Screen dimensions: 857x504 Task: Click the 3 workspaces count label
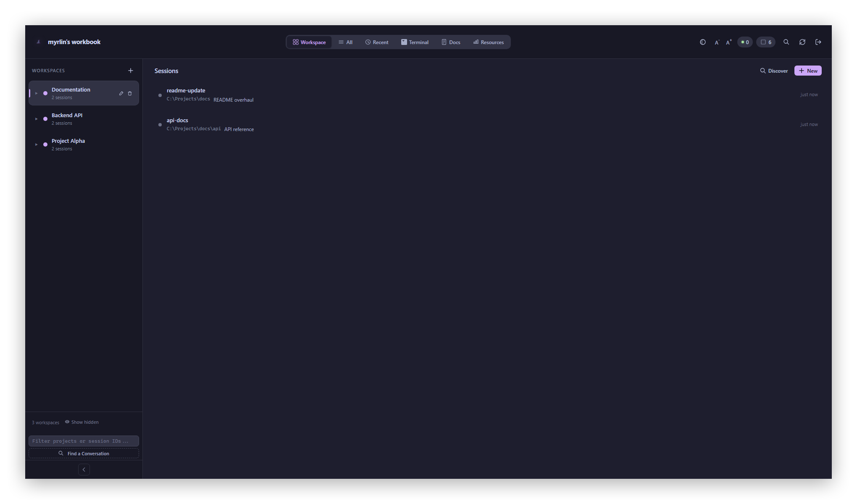coord(45,423)
